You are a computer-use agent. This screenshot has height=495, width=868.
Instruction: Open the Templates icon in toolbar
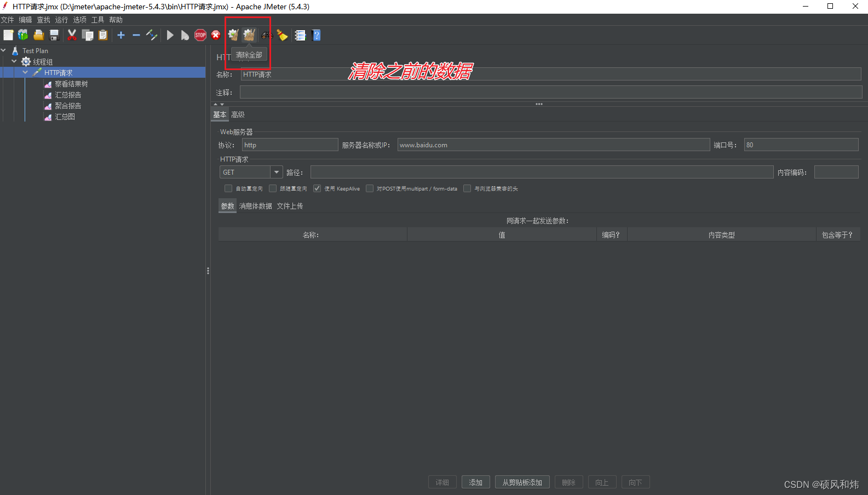pos(23,35)
